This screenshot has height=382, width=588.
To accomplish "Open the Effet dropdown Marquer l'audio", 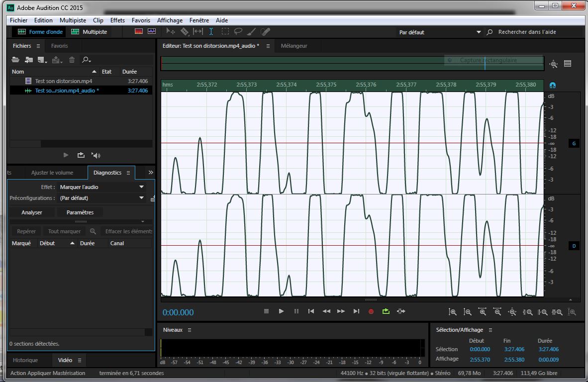I will (101, 187).
